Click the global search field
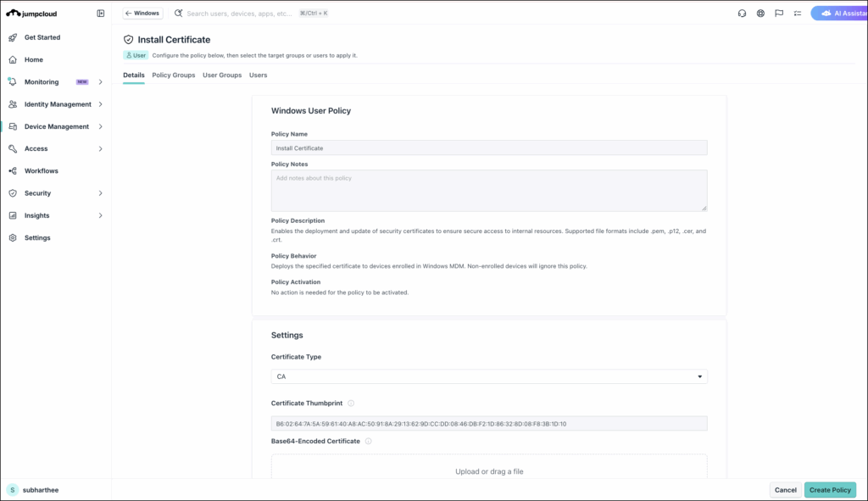 click(239, 14)
